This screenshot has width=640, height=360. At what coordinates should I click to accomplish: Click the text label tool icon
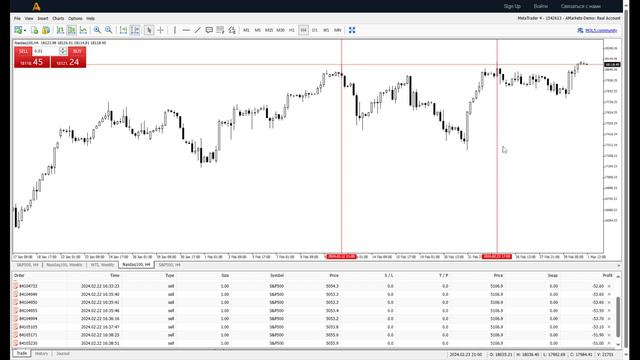pos(220,30)
